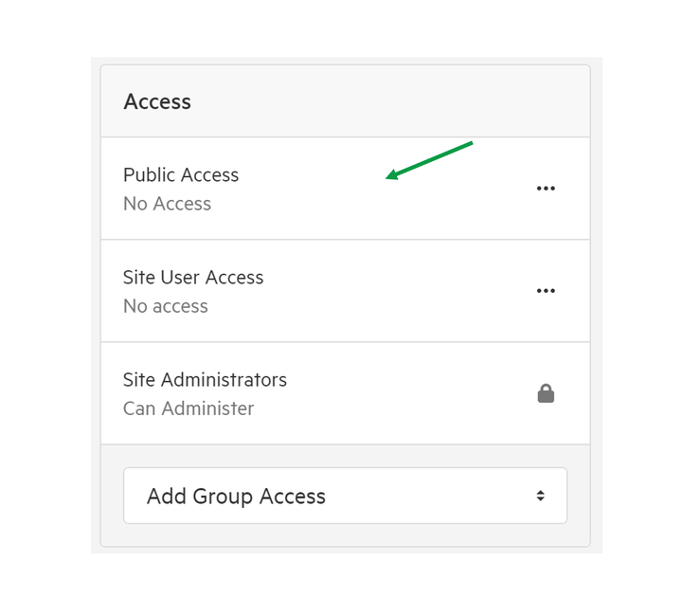682x616 pixels.
Task: Click the No access status under Site User Access
Action: click(166, 306)
